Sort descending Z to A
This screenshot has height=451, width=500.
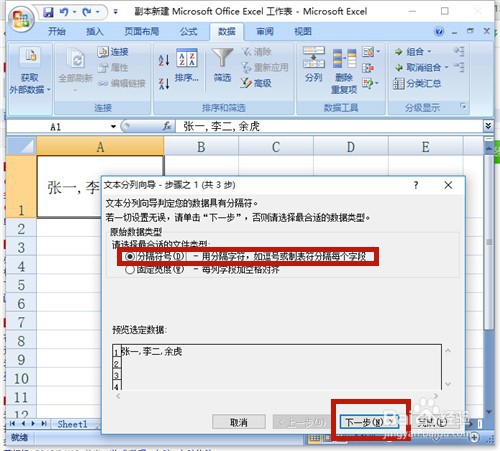pyautogui.click(x=164, y=83)
